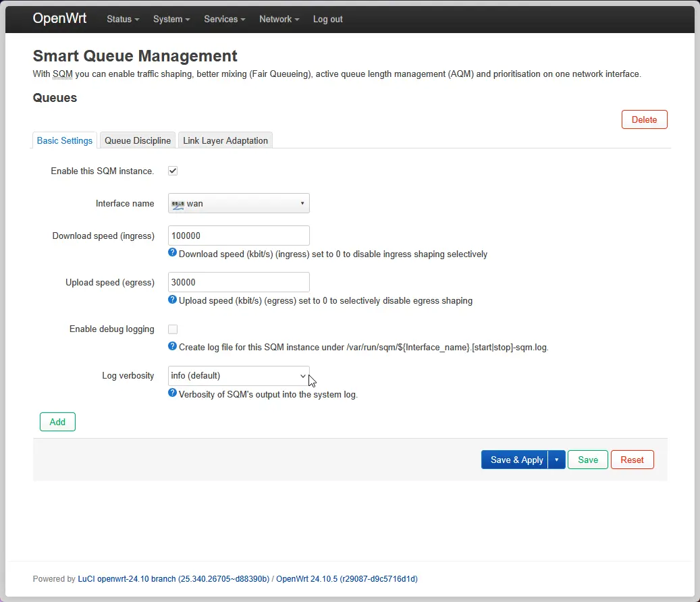The image size is (700, 602).
Task: Click Log out in the top bar
Action: pos(327,19)
